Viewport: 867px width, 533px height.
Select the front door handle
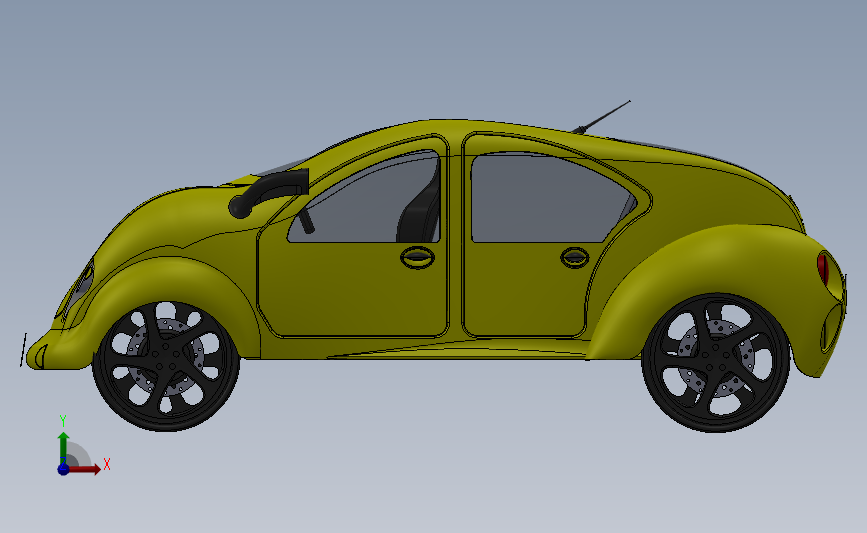417,257
